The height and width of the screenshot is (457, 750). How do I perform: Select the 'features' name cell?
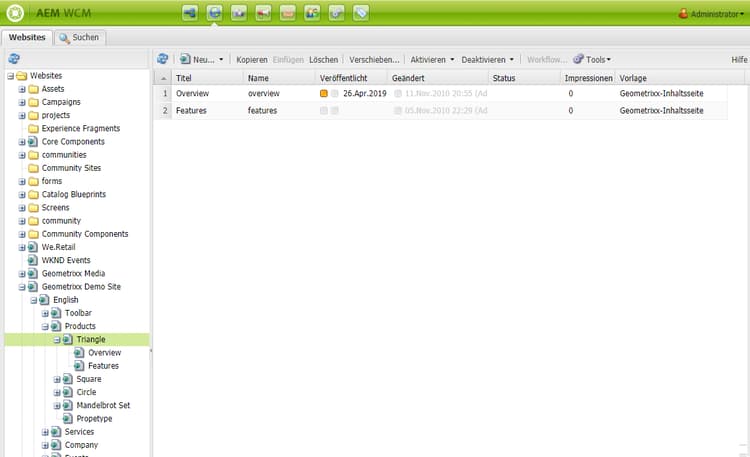[262, 111]
